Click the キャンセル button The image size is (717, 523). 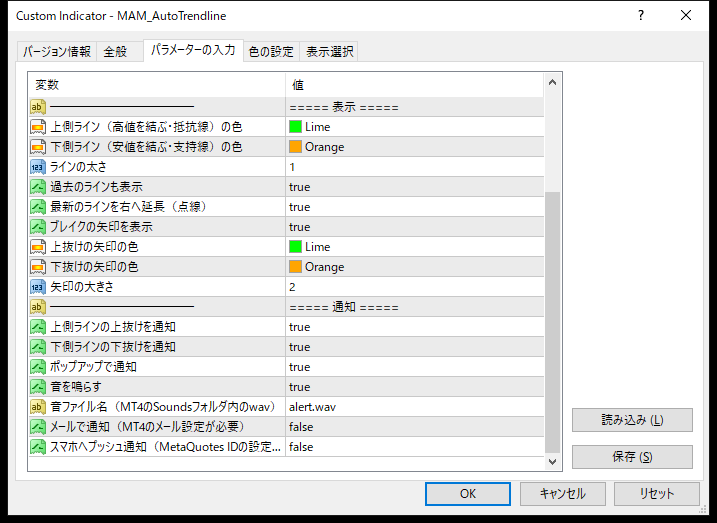[562, 494]
